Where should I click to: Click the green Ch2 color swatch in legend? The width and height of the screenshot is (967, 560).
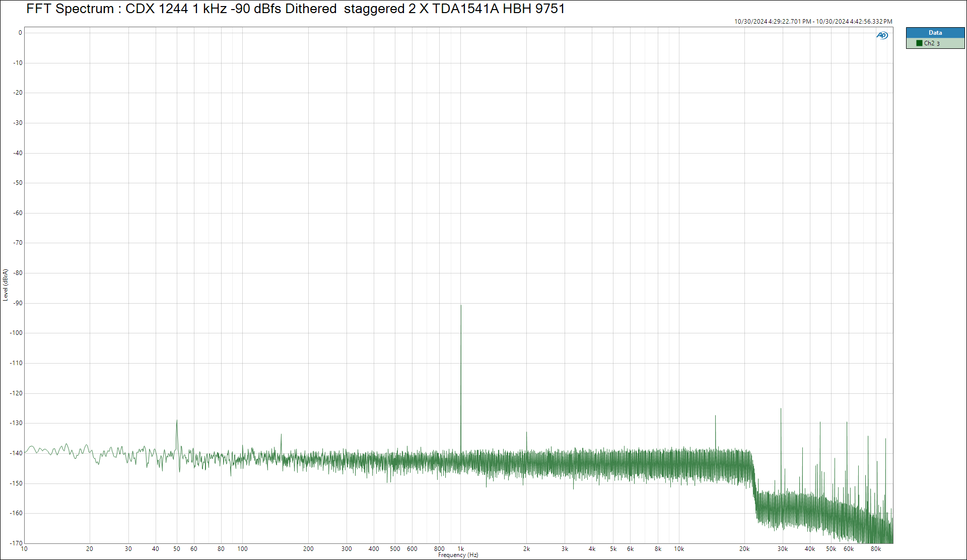[x=919, y=43]
